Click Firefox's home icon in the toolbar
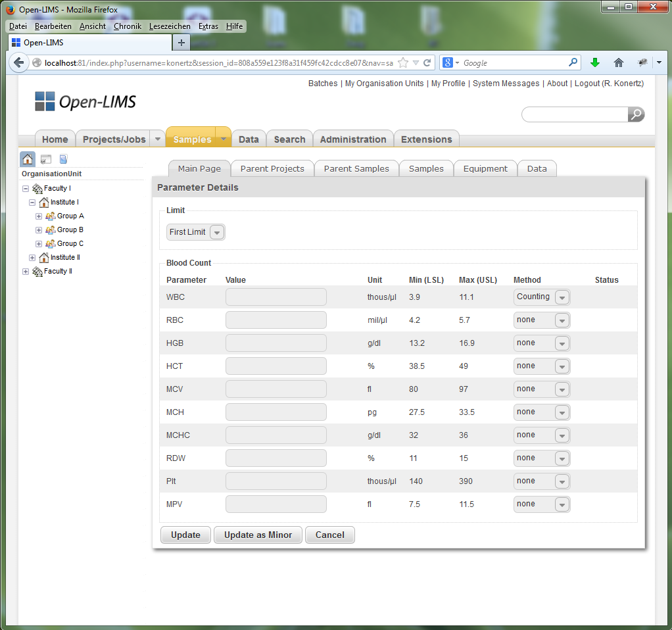672x630 pixels. [x=618, y=62]
